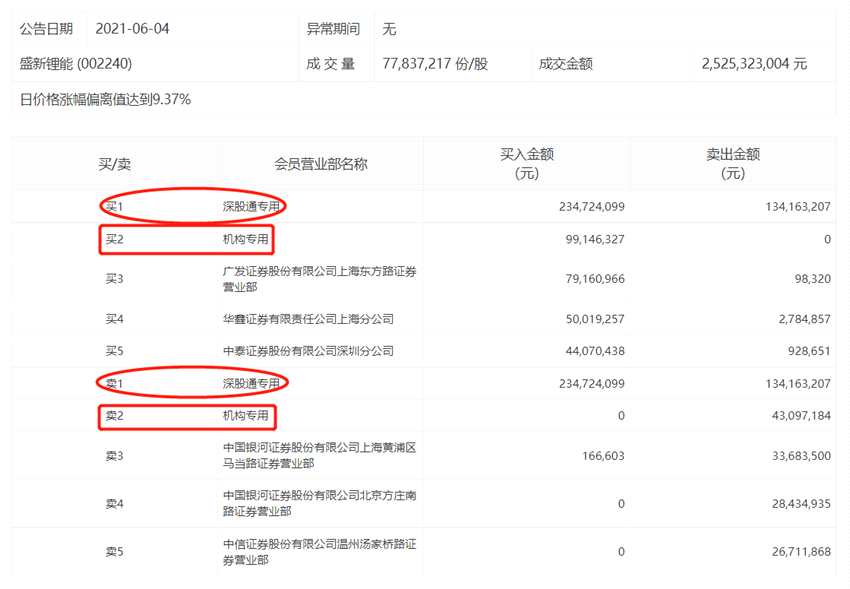Viewport: 850px width, 589px height.
Task: Select buy amount 99,146,327
Action: [595, 239]
